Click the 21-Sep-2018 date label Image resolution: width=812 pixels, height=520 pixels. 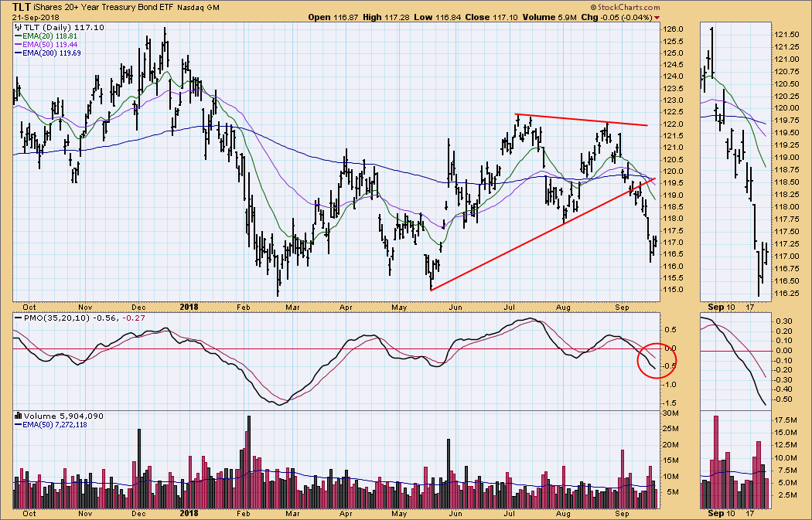point(36,17)
